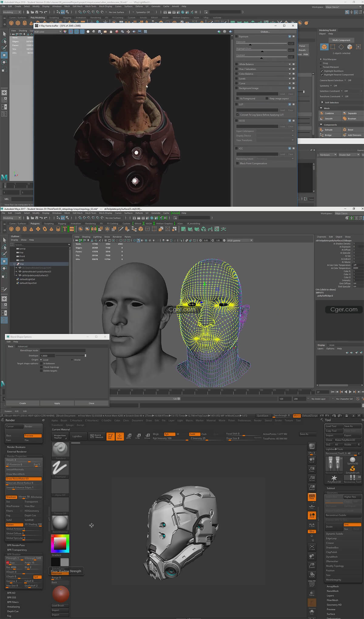The image size is (364, 619).
Task: Select Object selection cube icon in Modeling Toolkit
Action: pos(324,47)
